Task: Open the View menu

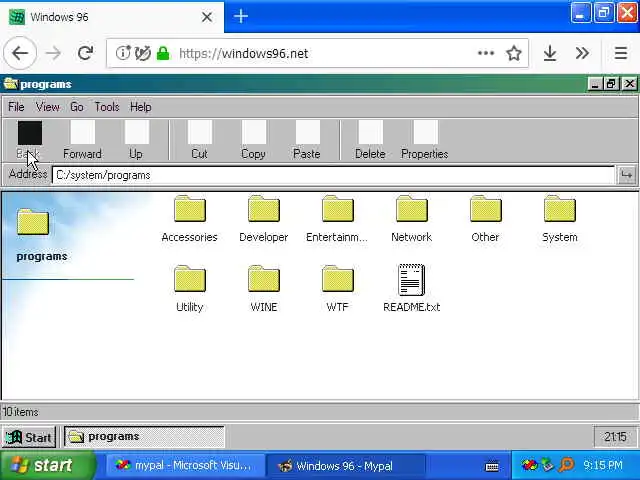Action: pos(47,107)
